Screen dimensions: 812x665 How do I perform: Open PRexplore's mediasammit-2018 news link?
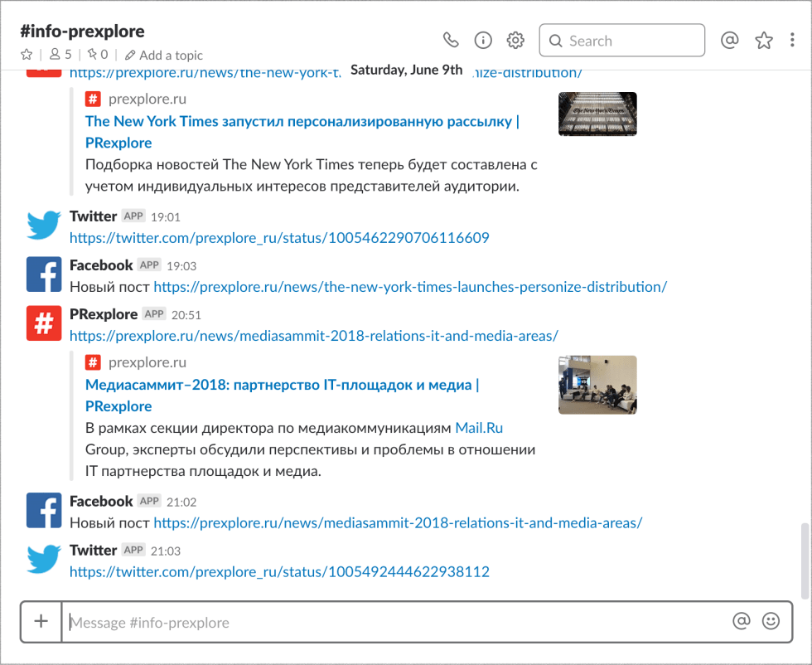pyautogui.click(x=314, y=336)
